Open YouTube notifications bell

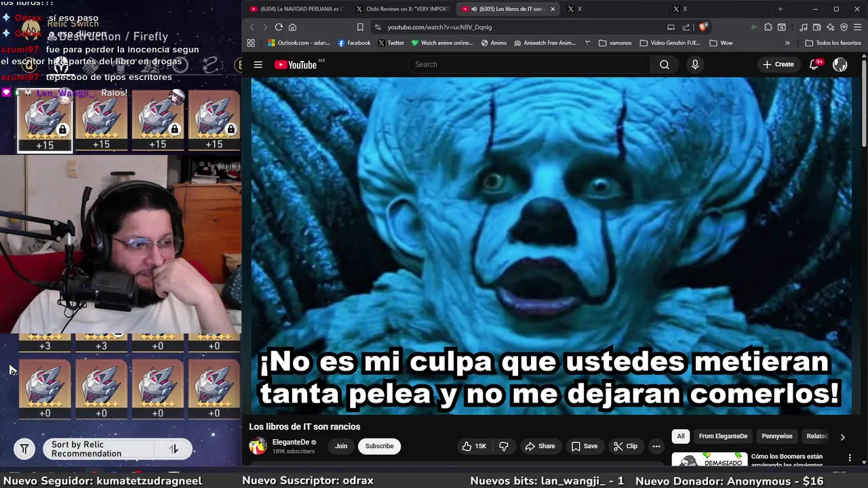tap(815, 64)
